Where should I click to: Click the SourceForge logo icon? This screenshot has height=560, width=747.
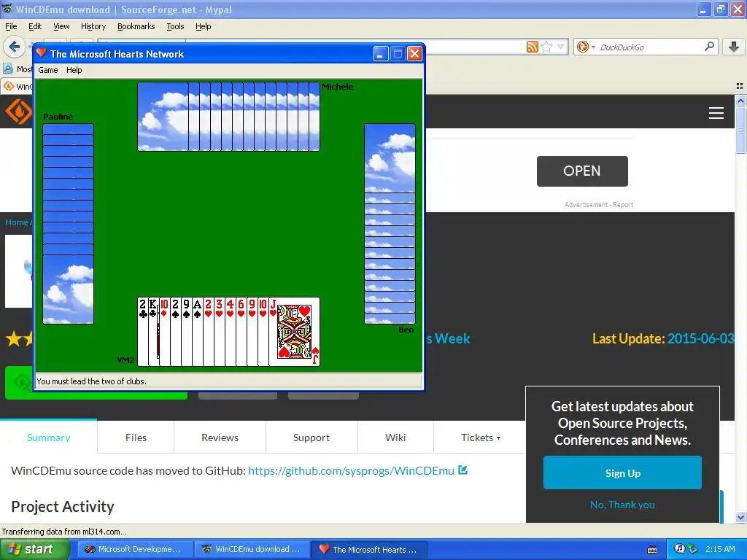18,112
